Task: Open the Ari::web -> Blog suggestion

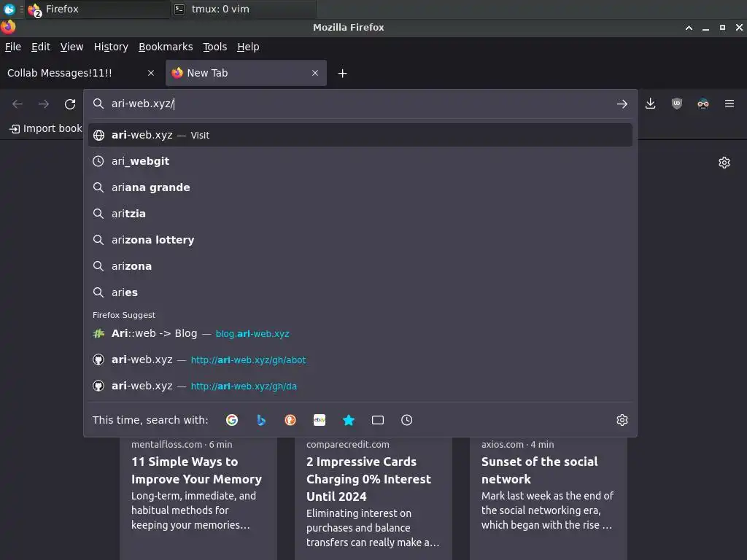Action: tap(360, 334)
